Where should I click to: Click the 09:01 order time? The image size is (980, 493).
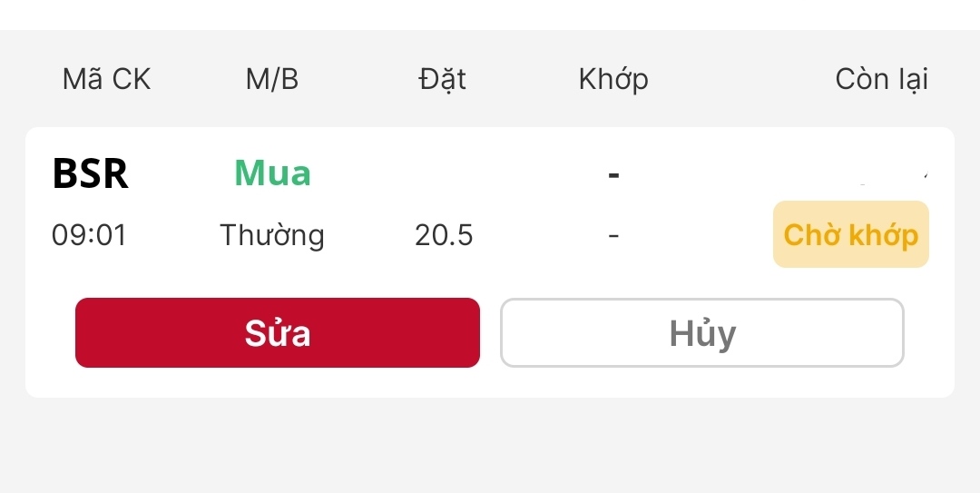click(89, 236)
